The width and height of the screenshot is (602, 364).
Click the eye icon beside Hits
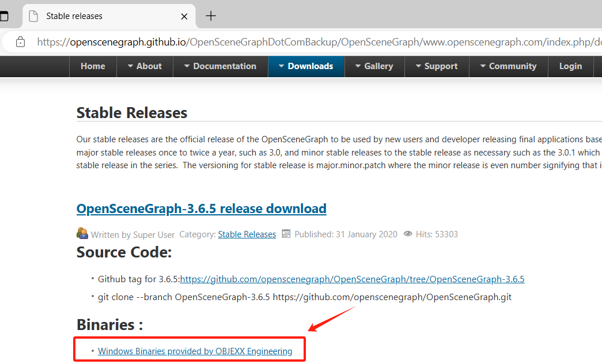408,234
